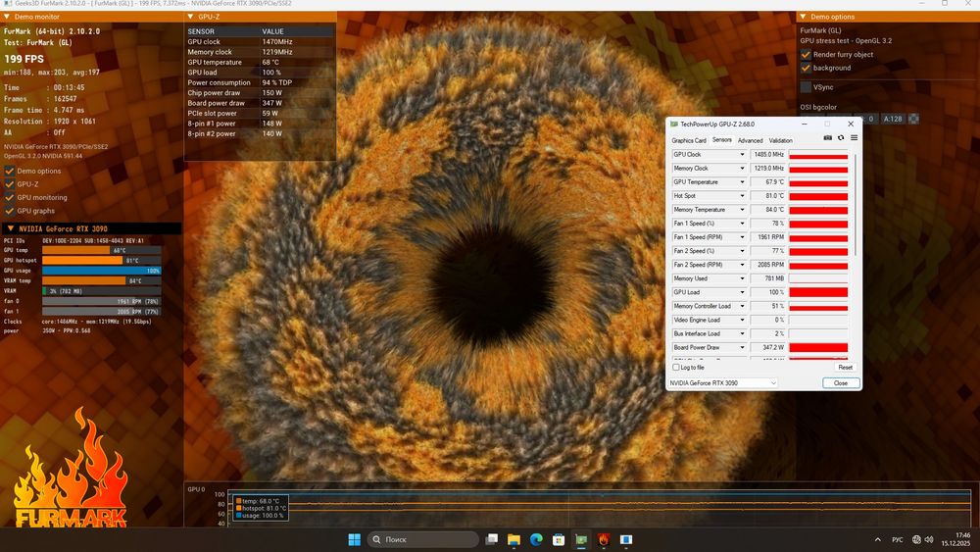Open the NVIDIA GeForce RTX 3090 device selector
This screenshot has width=980, height=552.
coord(723,382)
